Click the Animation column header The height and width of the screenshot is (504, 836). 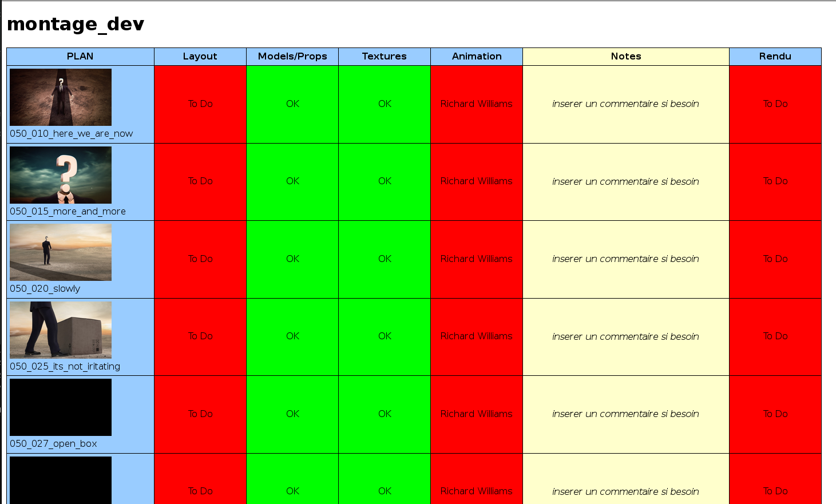tap(477, 56)
